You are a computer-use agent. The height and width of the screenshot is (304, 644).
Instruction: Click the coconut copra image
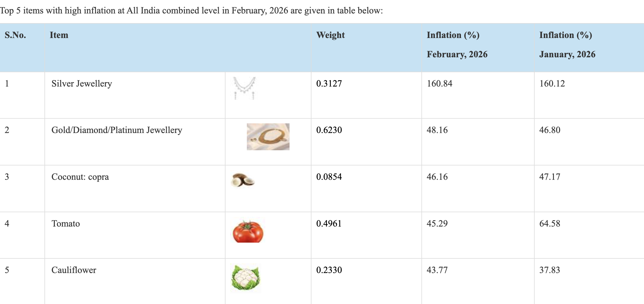(x=243, y=180)
